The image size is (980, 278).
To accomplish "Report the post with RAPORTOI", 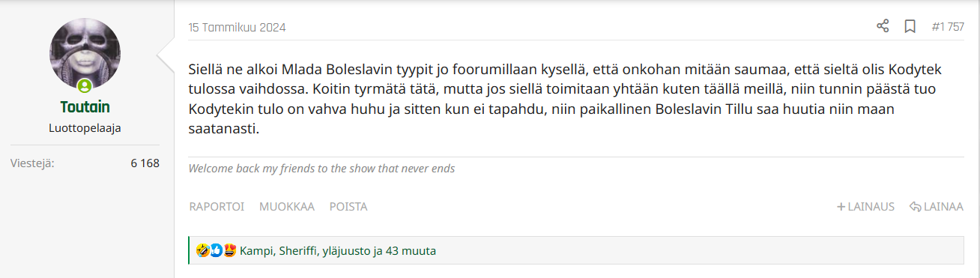I will [x=217, y=207].
